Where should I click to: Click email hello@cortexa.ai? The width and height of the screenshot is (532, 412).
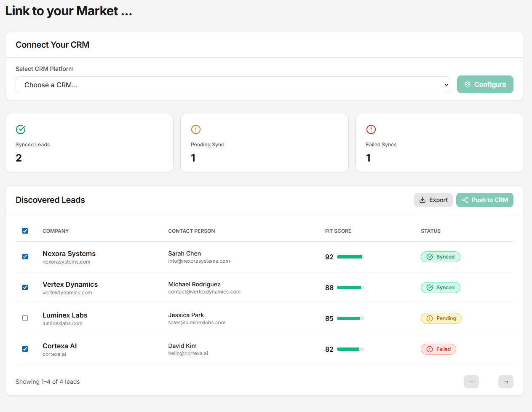click(188, 353)
